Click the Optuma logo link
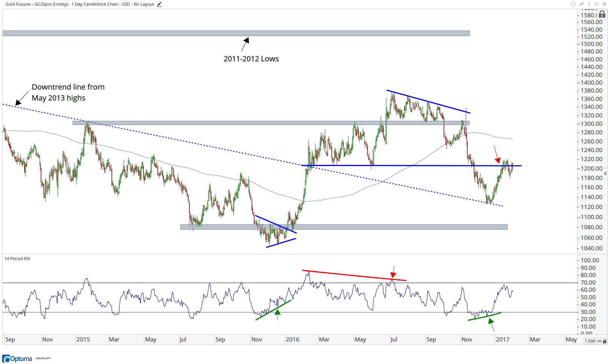This screenshot has height=364, width=610. [x=17, y=358]
